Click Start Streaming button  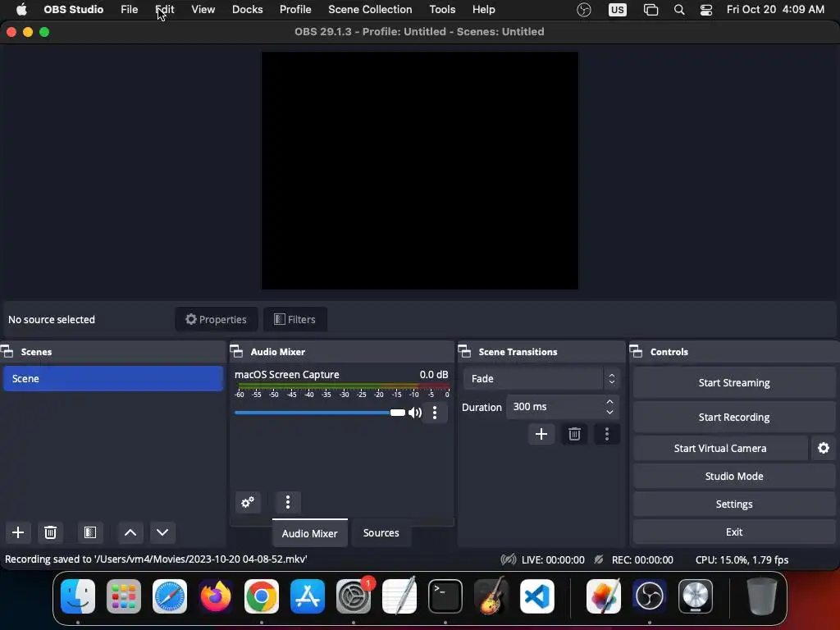click(x=734, y=383)
